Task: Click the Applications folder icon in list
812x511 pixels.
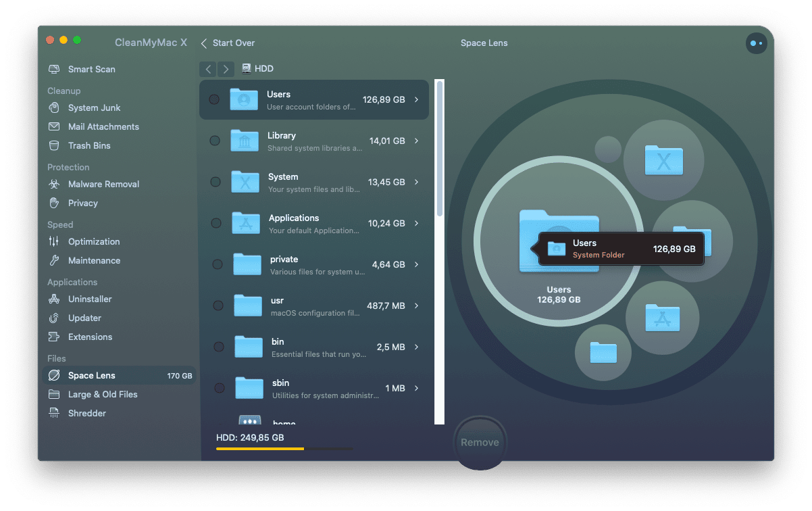Action: (246, 223)
